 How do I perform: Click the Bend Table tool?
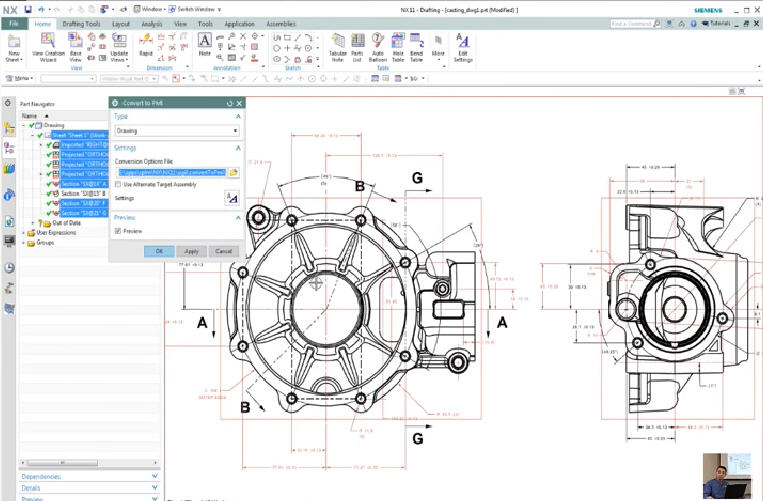417,48
